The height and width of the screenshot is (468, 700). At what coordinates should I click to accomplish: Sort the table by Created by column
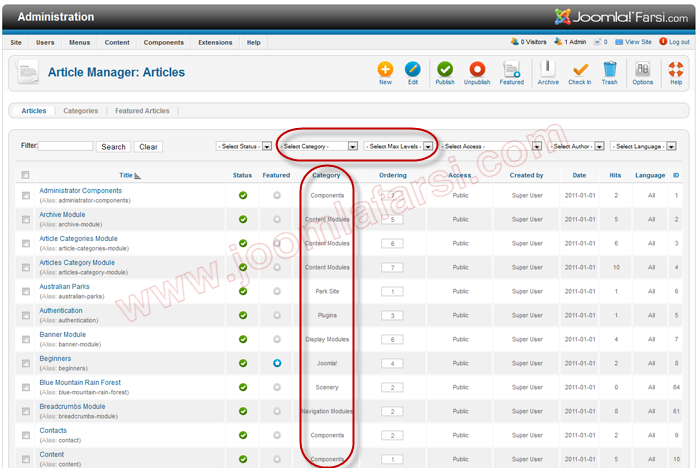(x=526, y=176)
